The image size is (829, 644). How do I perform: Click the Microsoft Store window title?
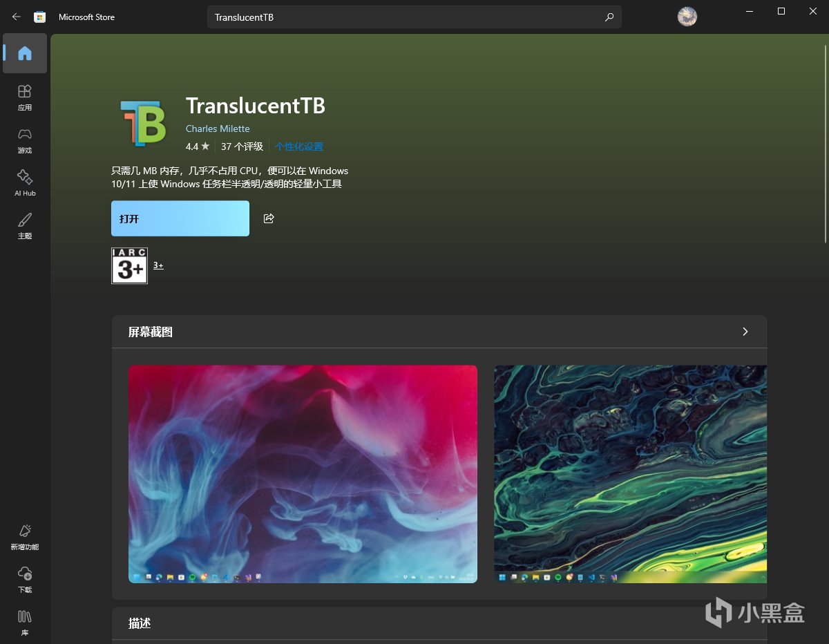tap(86, 17)
